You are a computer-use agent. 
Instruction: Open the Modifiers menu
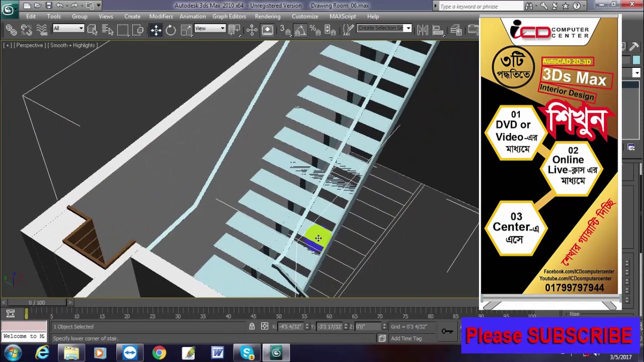(x=161, y=16)
